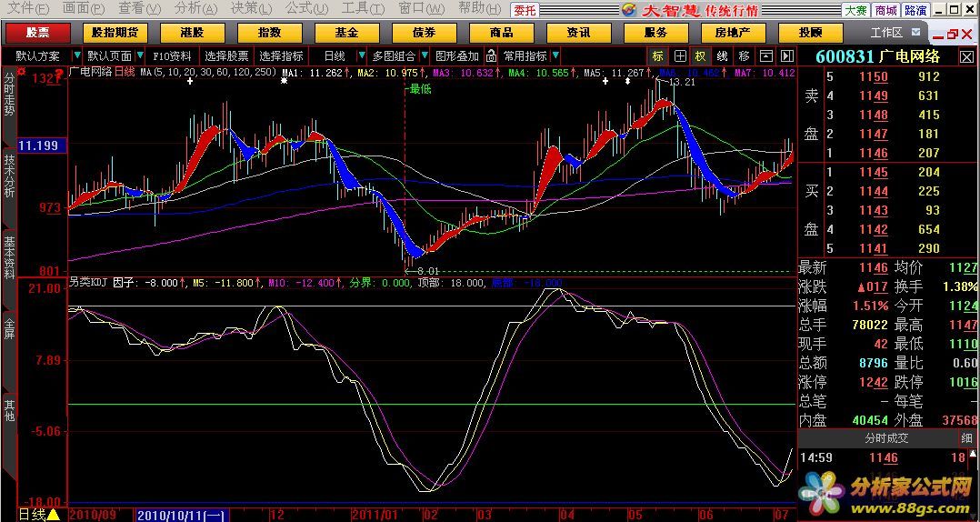Image resolution: width=980 pixels, height=522 pixels.
Task: Open the 窗口(W) menu
Action: coord(421,9)
